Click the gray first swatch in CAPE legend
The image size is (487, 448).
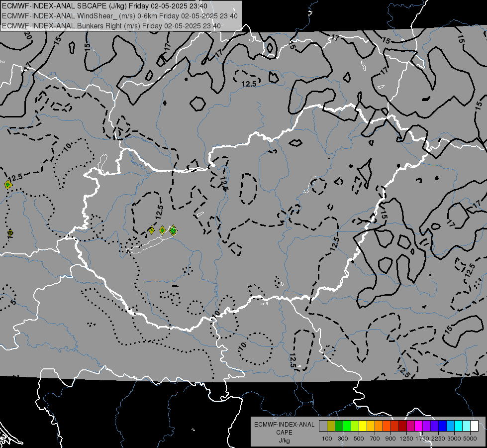click(x=323, y=426)
